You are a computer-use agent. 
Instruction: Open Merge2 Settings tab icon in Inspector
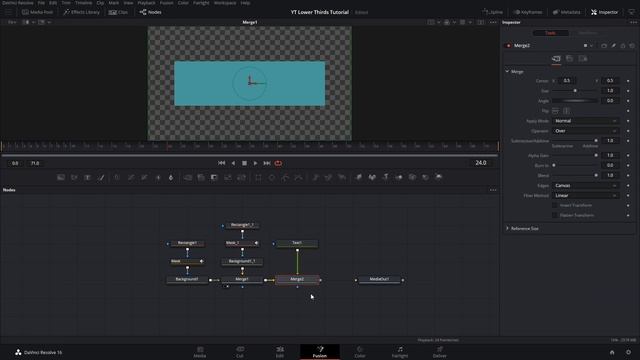click(x=583, y=59)
